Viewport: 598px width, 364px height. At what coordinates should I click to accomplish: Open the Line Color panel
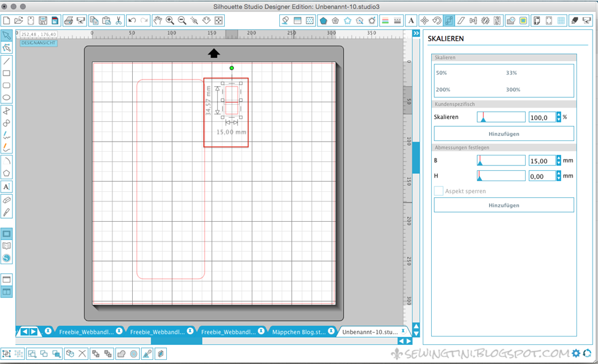coord(385,20)
